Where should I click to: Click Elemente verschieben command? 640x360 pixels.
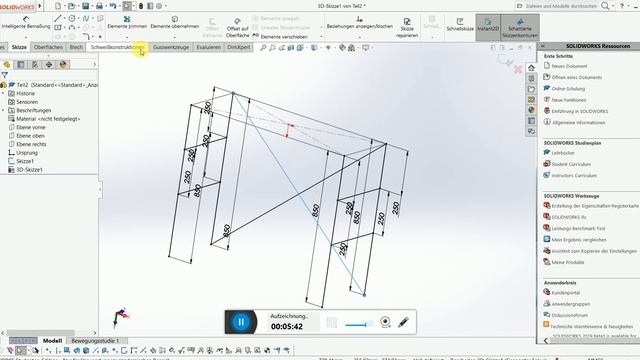pos(280,36)
